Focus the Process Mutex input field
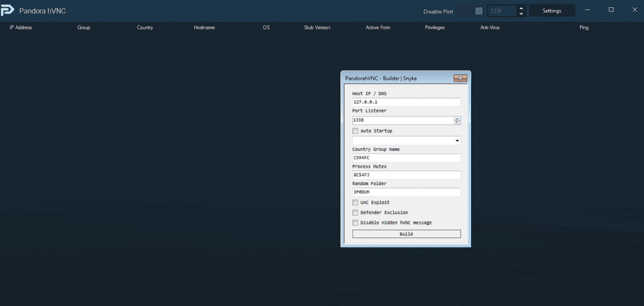The image size is (644, 306). (406, 175)
